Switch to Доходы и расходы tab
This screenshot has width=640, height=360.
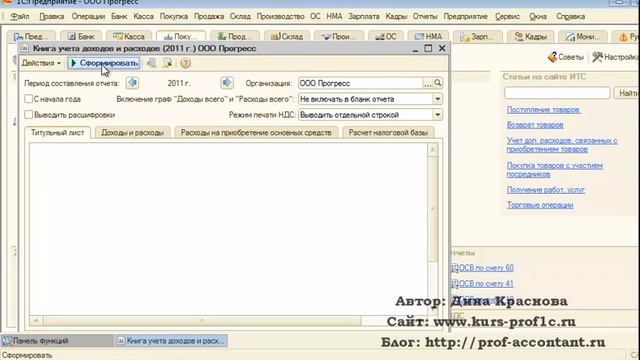pyautogui.click(x=132, y=133)
